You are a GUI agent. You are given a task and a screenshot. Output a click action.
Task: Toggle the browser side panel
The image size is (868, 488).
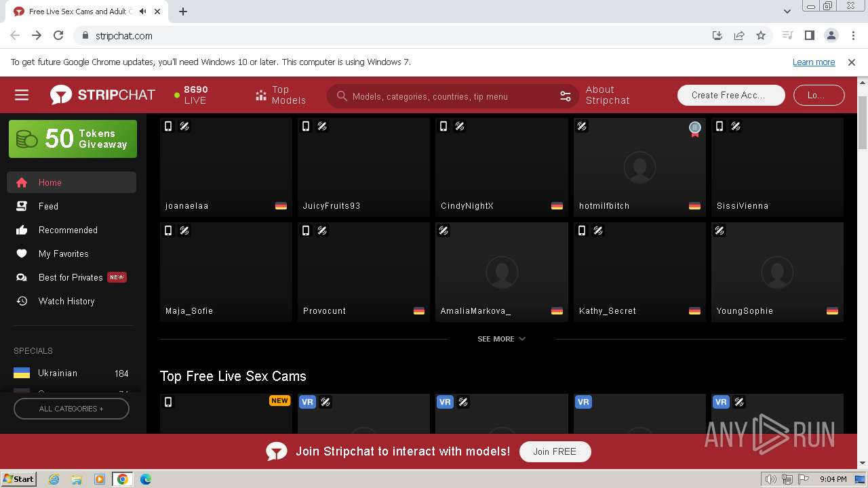809,35
